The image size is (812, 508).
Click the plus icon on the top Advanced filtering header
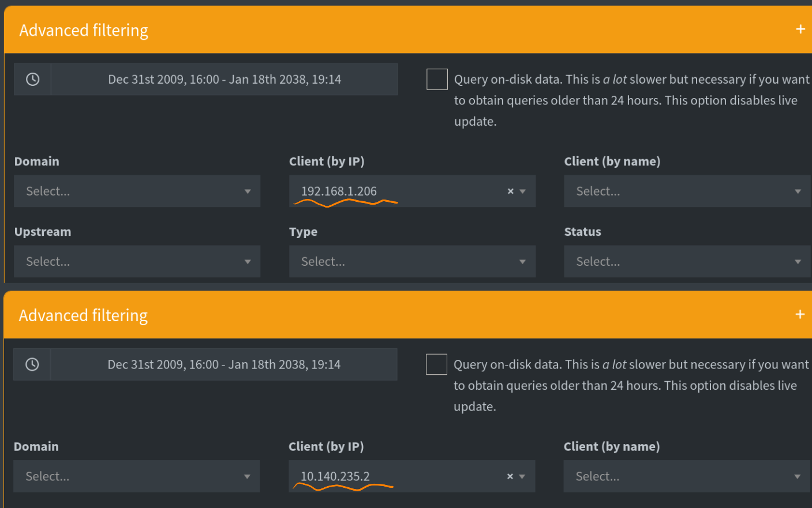point(800,29)
